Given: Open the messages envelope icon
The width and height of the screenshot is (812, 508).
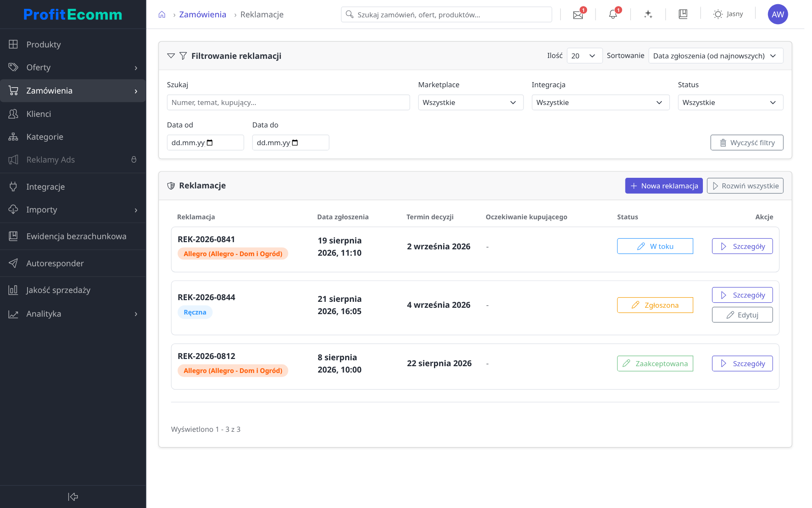Looking at the screenshot, I should (x=578, y=15).
